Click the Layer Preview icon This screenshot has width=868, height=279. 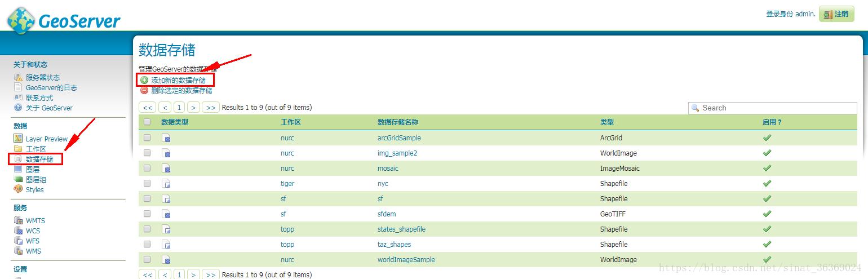18,139
